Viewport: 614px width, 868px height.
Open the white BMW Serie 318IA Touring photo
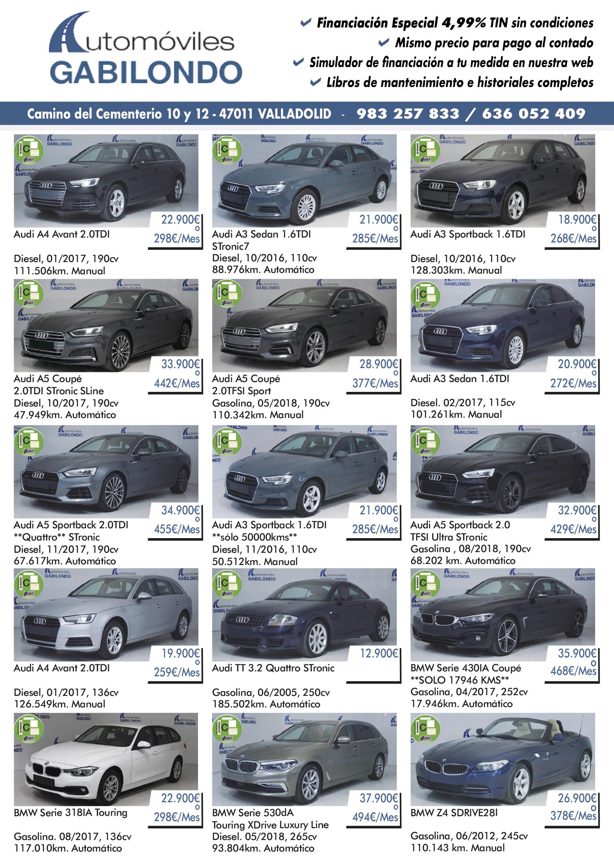click(x=106, y=760)
